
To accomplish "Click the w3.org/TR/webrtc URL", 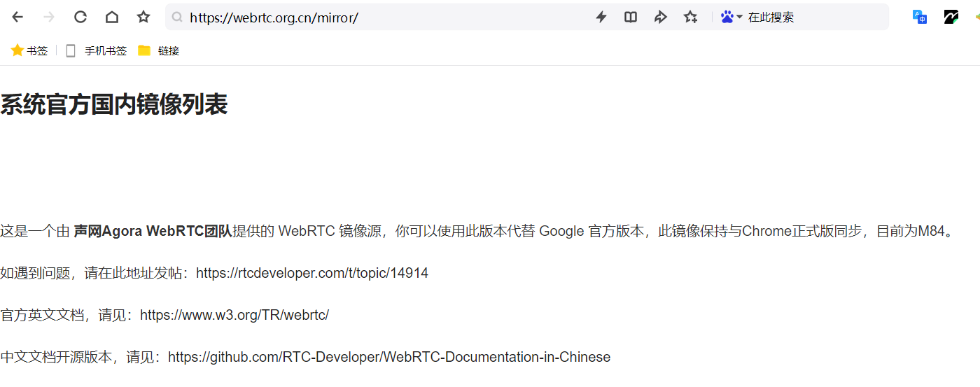I will (234, 315).
